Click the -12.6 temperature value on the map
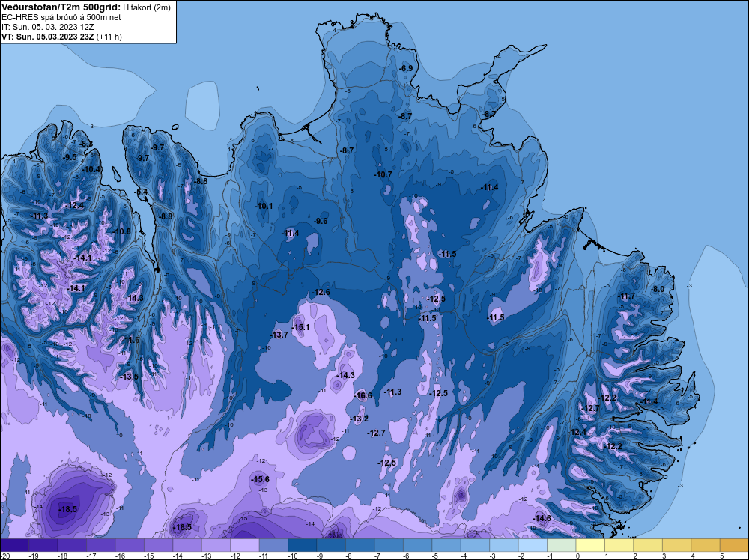The height and width of the screenshot is (560, 749). (x=321, y=292)
